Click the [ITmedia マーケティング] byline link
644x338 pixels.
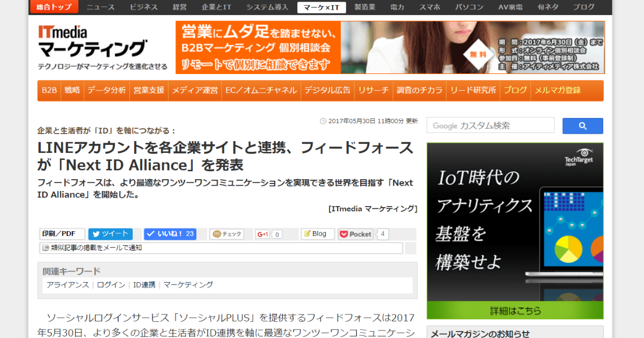373,209
